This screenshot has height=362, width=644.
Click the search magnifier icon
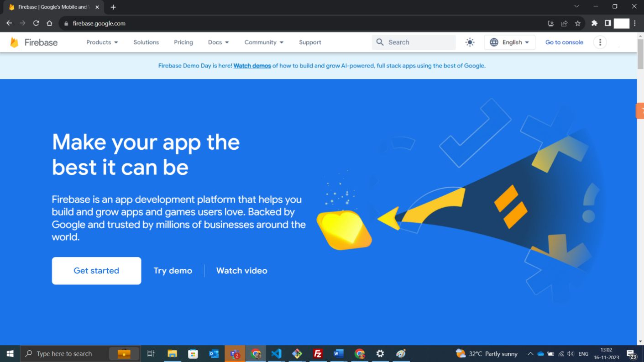[380, 42]
